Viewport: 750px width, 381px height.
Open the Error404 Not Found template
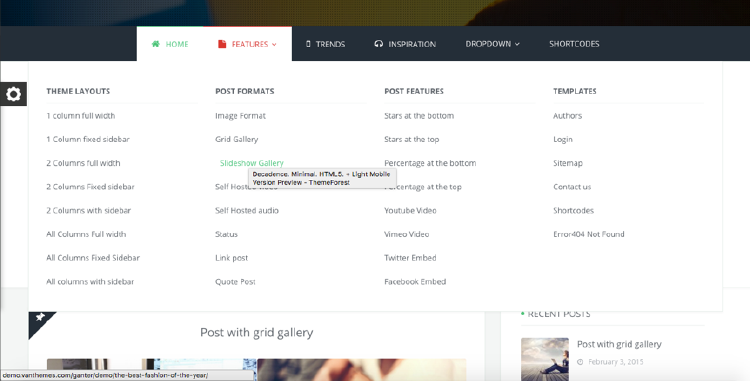tap(589, 234)
